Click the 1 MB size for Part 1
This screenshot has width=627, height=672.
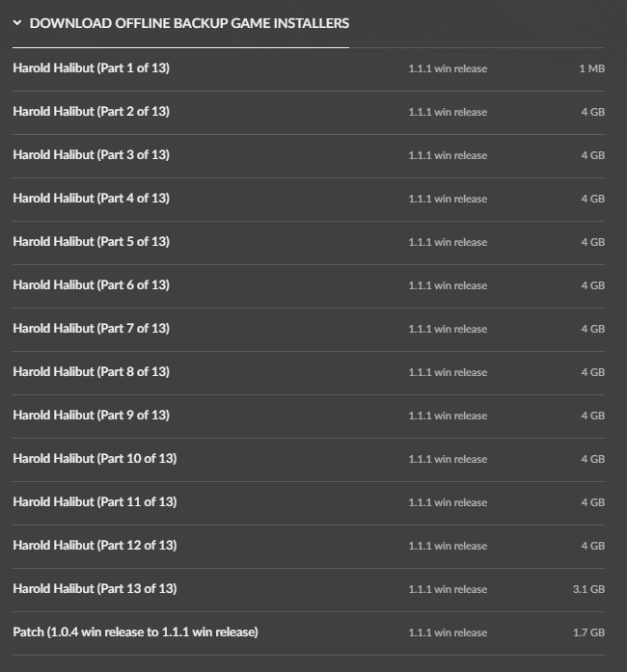coord(592,68)
